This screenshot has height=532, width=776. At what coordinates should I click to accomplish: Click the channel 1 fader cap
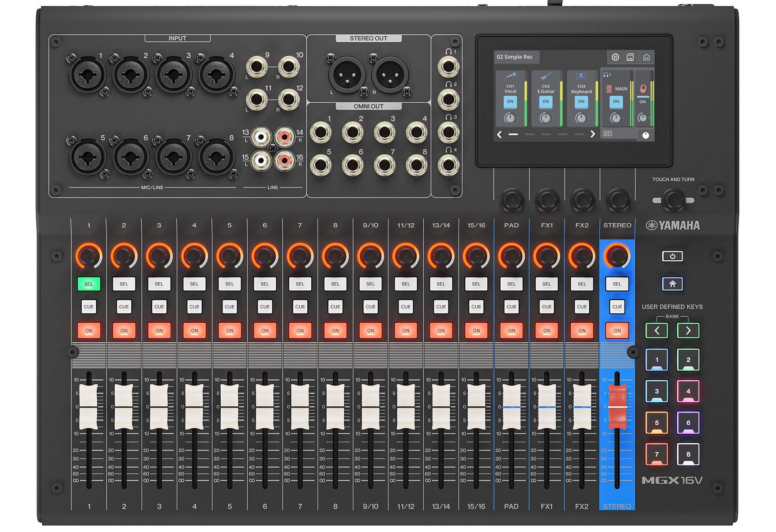tap(89, 406)
